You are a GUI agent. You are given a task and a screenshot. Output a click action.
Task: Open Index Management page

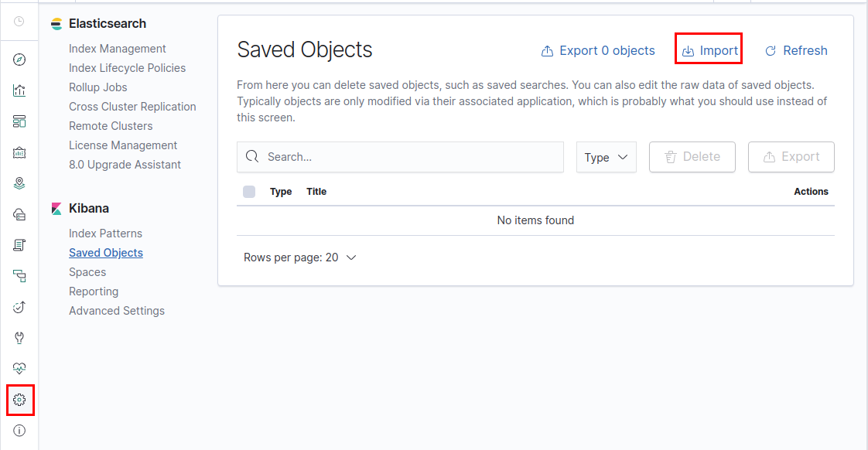pos(118,49)
